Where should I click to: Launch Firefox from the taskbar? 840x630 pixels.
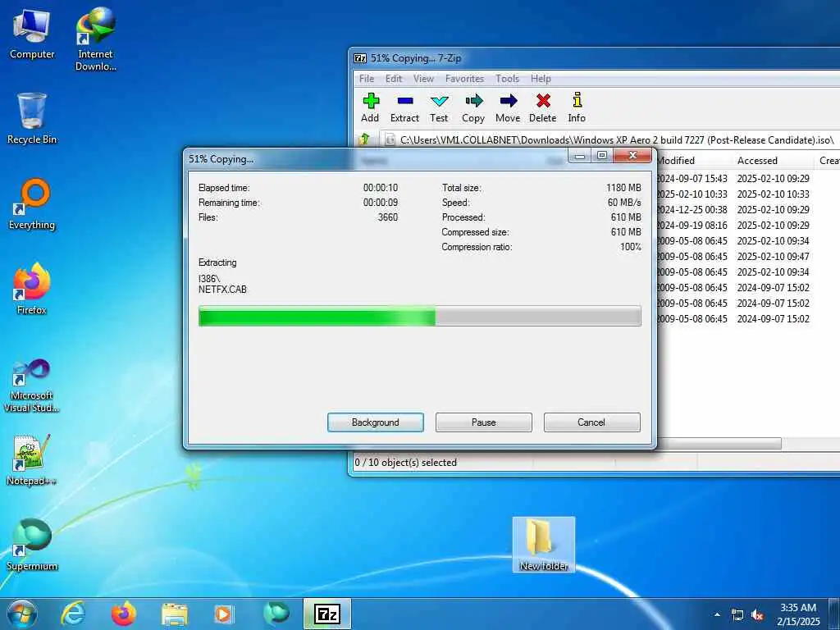pos(123,614)
